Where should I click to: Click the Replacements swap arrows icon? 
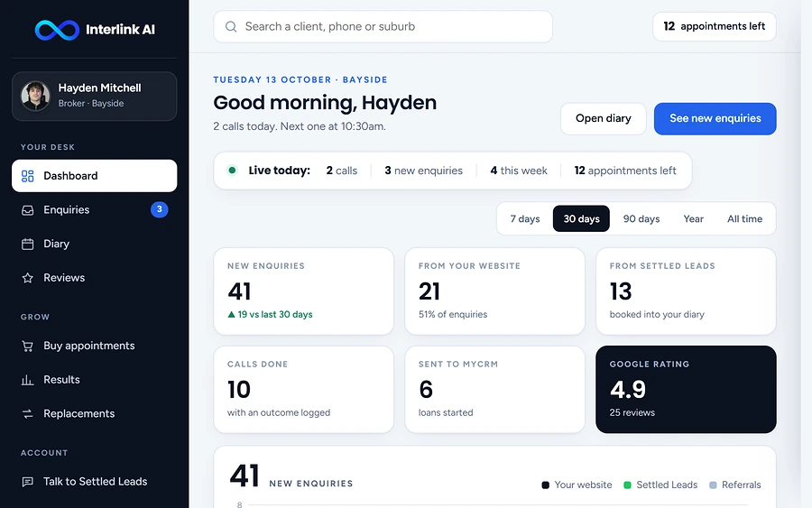(x=27, y=414)
